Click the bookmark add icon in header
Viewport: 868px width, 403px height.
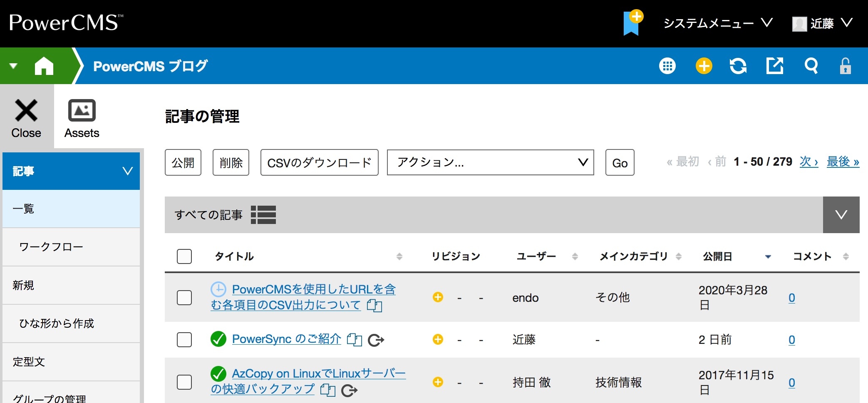633,22
